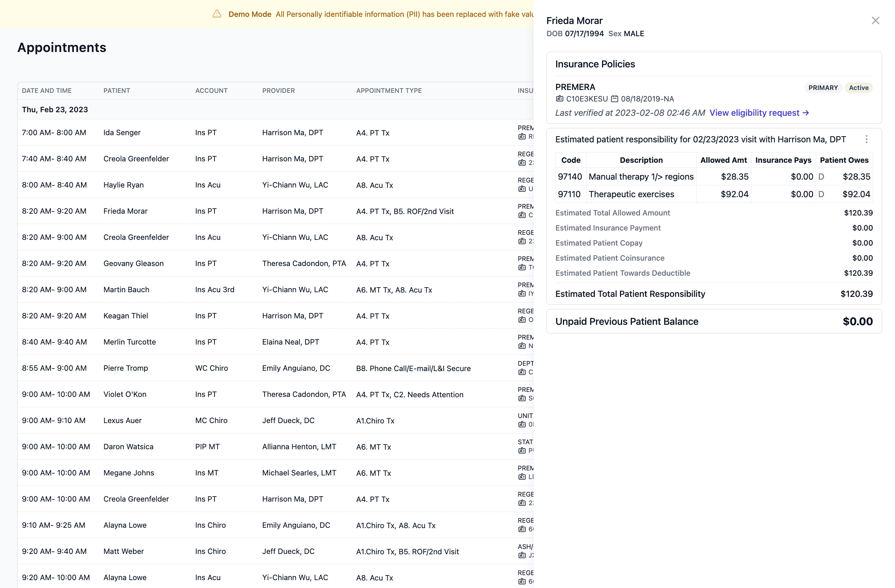The width and height of the screenshot is (895, 588).
Task: Click the PREMERA policy name
Action: 575,87
